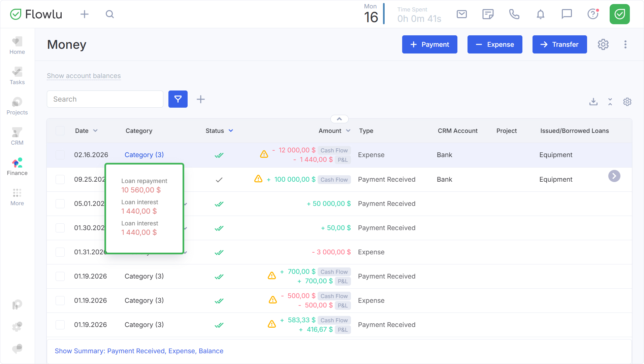Viewport: 644px width, 364px height.
Task: Click into the Search input field
Action: coord(105,99)
